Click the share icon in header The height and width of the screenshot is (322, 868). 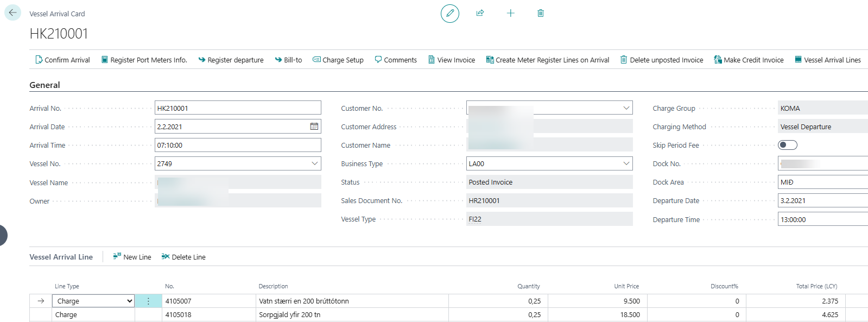[x=480, y=13]
